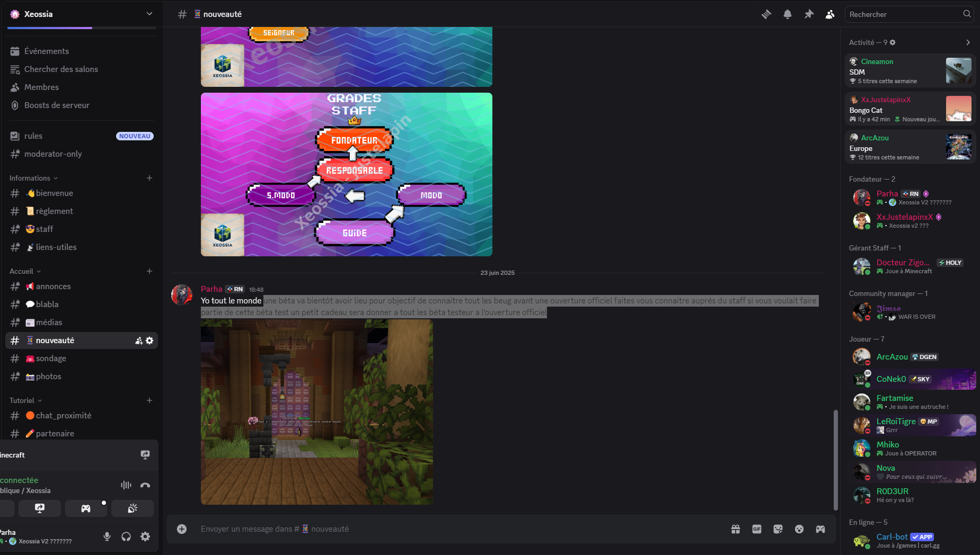Show pinned messages with pin icon
This screenshot has width=980, height=555.
[809, 14]
